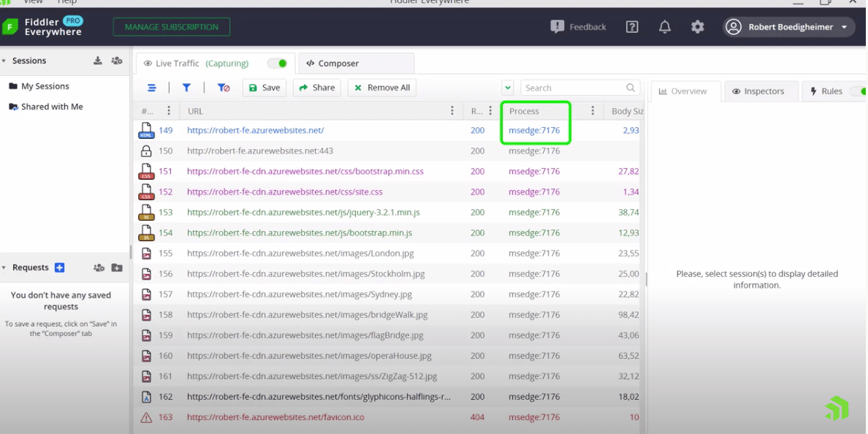Click the new folder icon in Requests panel
The image size is (868, 434).
[x=117, y=267]
